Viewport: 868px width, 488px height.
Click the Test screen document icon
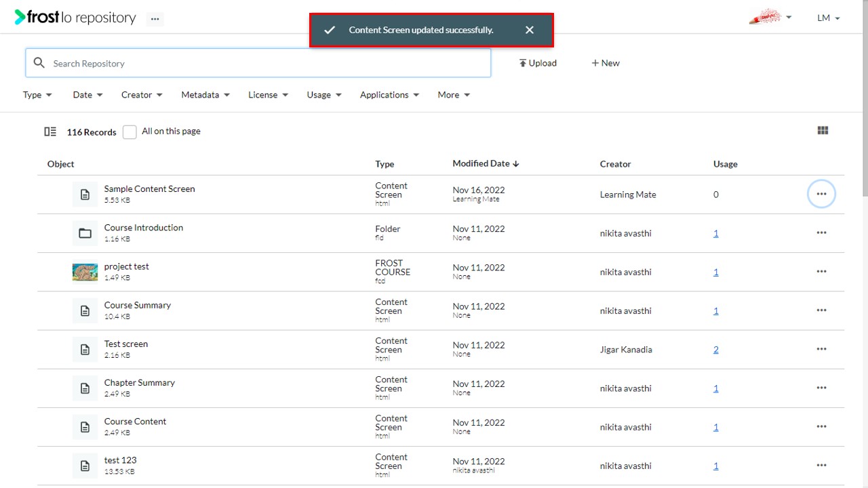(85, 349)
